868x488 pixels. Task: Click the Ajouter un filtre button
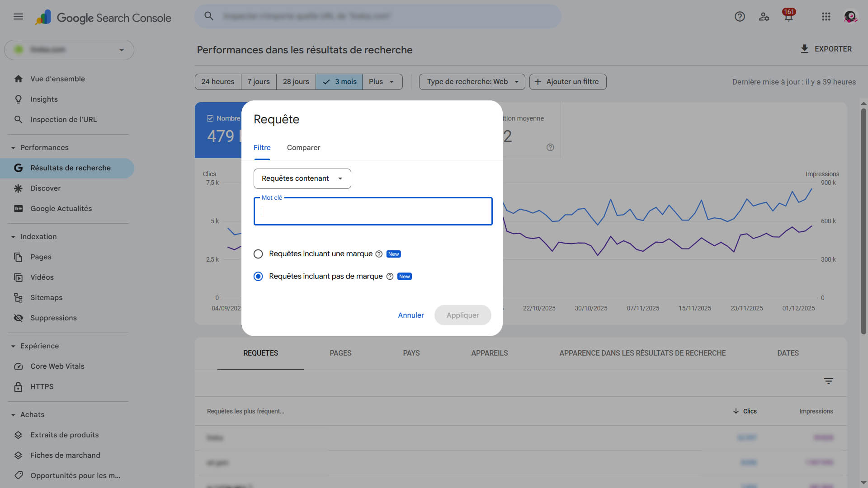568,82
